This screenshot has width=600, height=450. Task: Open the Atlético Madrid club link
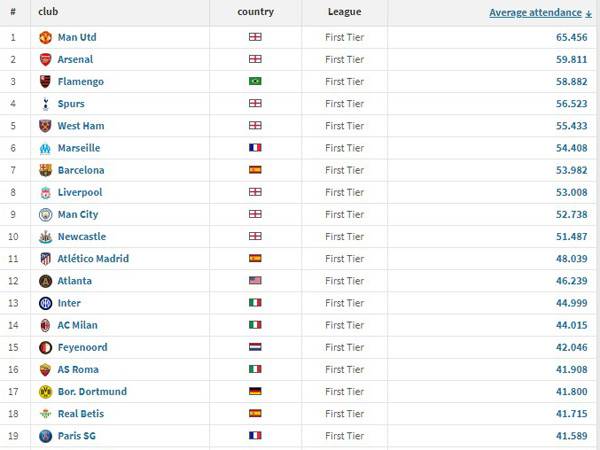coord(93,259)
